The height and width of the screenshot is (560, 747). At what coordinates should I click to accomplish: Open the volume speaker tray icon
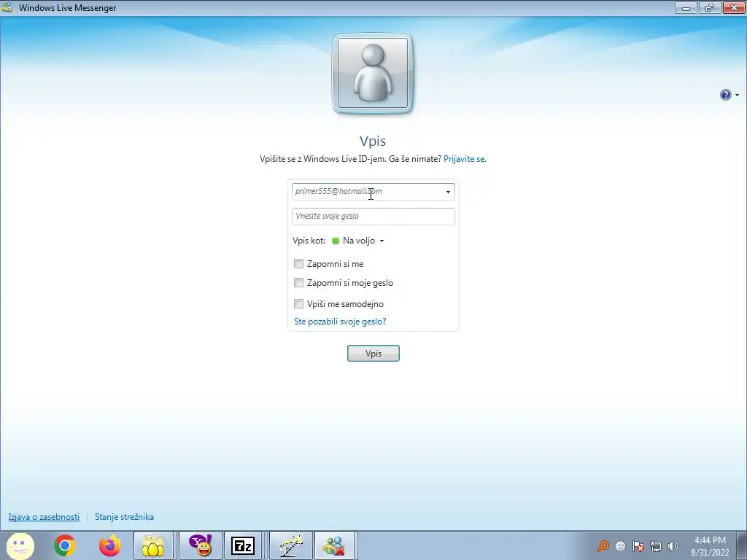pyautogui.click(x=673, y=546)
